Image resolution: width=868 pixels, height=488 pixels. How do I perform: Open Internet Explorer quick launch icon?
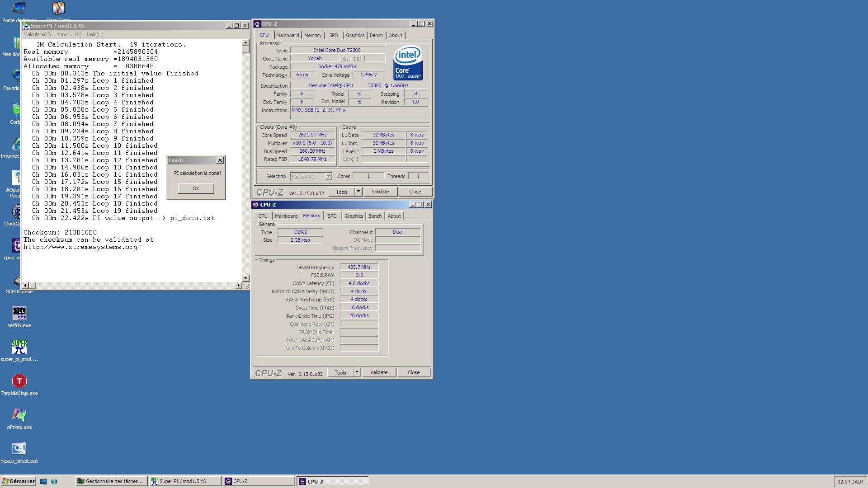54,482
